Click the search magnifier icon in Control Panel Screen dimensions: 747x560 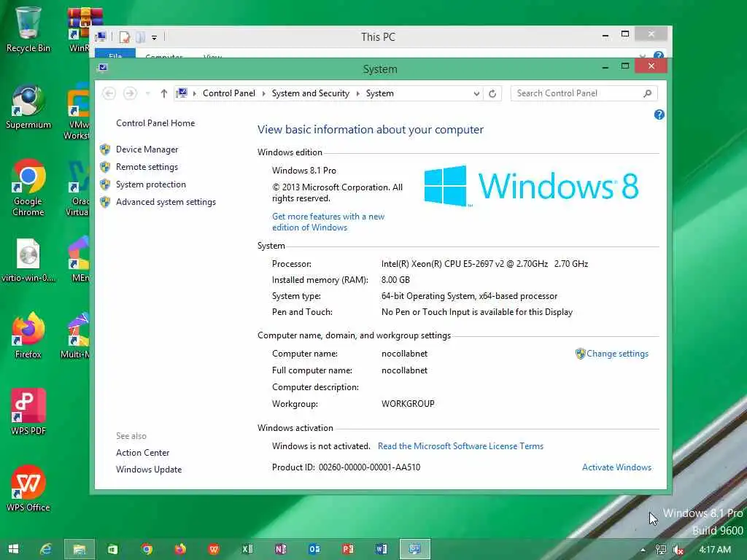point(648,93)
